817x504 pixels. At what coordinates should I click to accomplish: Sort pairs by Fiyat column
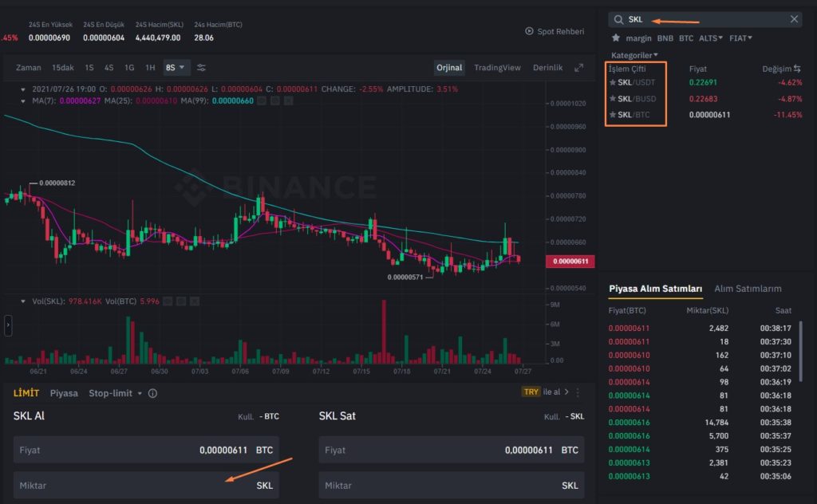[x=697, y=69]
